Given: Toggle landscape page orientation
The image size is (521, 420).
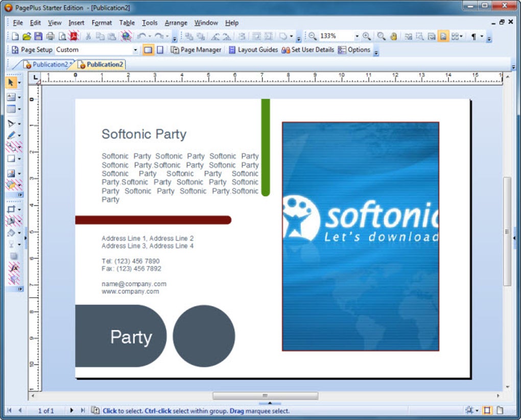Looking at the screenshot, I should tap(148, 50).
